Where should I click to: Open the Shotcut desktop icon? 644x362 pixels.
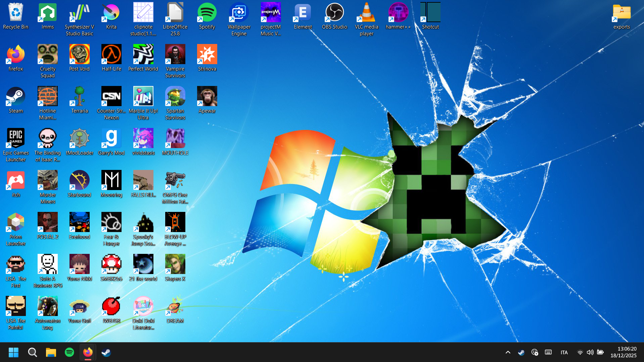click(x=430, y=16)
